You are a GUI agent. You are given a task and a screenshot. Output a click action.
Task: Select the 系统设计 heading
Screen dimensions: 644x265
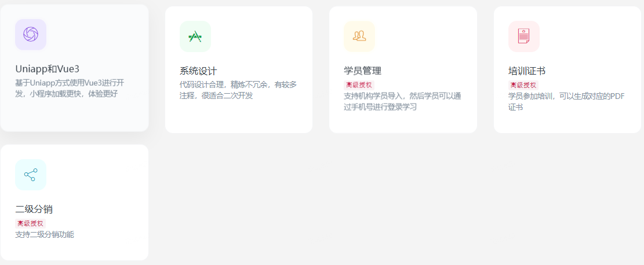point(198,71)
